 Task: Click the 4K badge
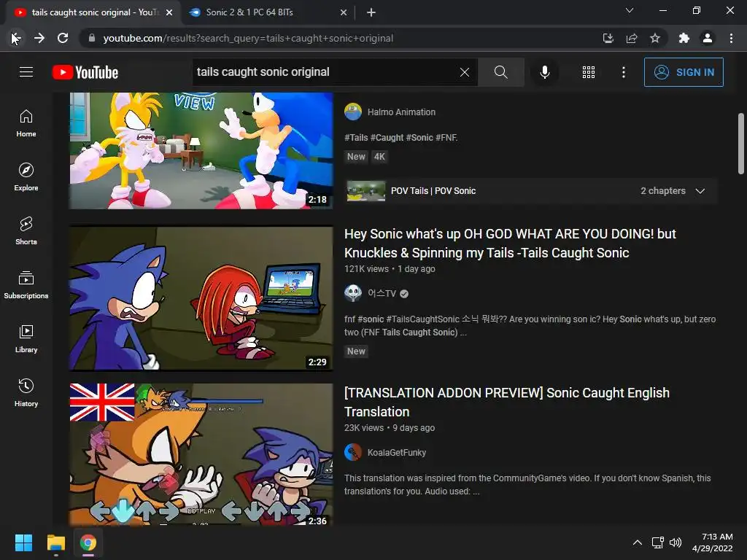coord(379,157)
